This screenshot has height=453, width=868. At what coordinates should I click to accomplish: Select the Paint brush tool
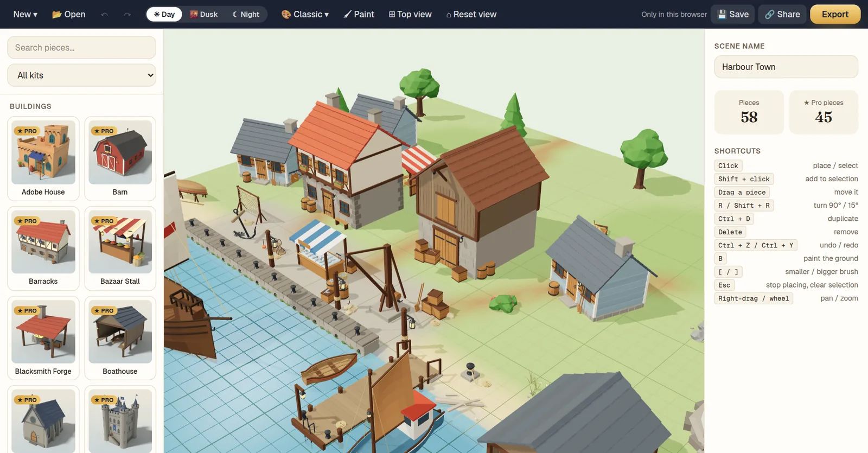pyautogui.click(x=359, y=14)
